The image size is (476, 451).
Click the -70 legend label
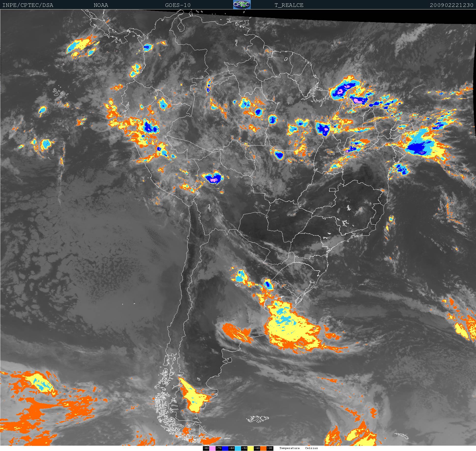point(219,448)
